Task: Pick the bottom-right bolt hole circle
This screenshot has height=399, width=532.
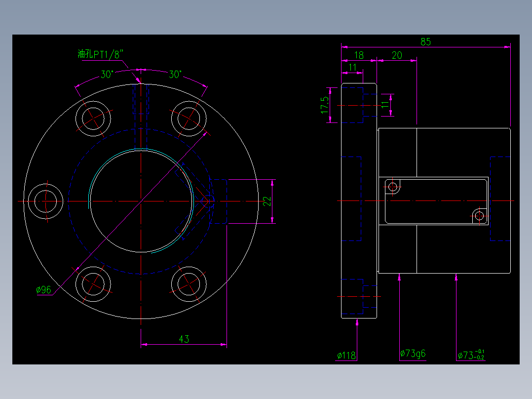Action: pyautogui.click(x=189, y=284)
